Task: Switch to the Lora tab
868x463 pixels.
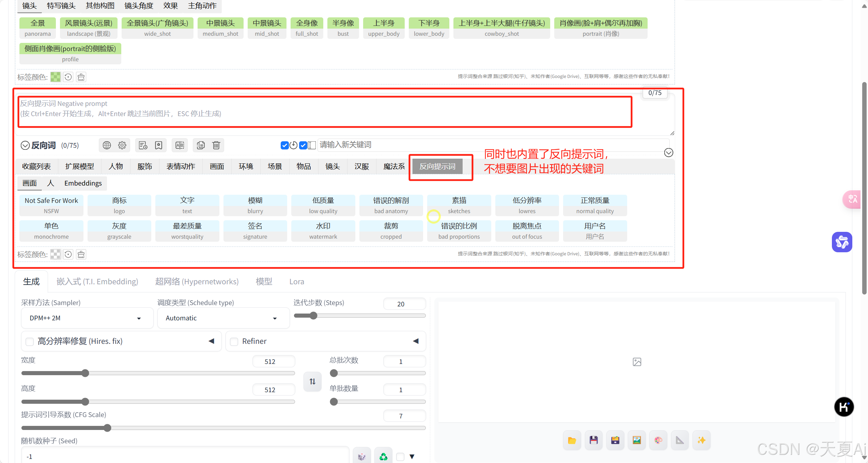Action: (x=296, y=282)
